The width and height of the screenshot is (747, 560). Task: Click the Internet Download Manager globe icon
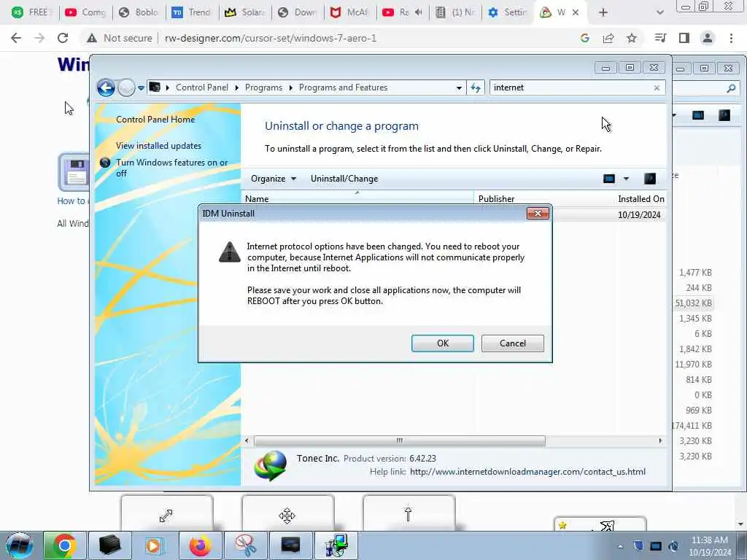click(270, 466)
